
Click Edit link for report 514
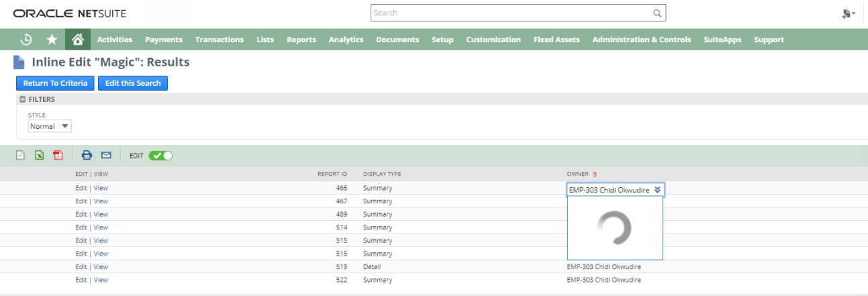pos(81,228)
